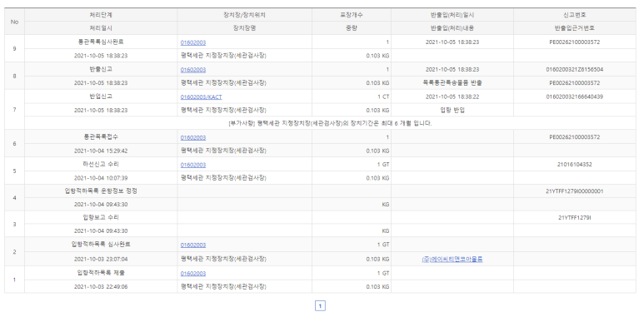This screenshot has width=644, height=312.
Task: Click the timestamp 2021-10-03 22:49:06
Action: tap(101, 286)
